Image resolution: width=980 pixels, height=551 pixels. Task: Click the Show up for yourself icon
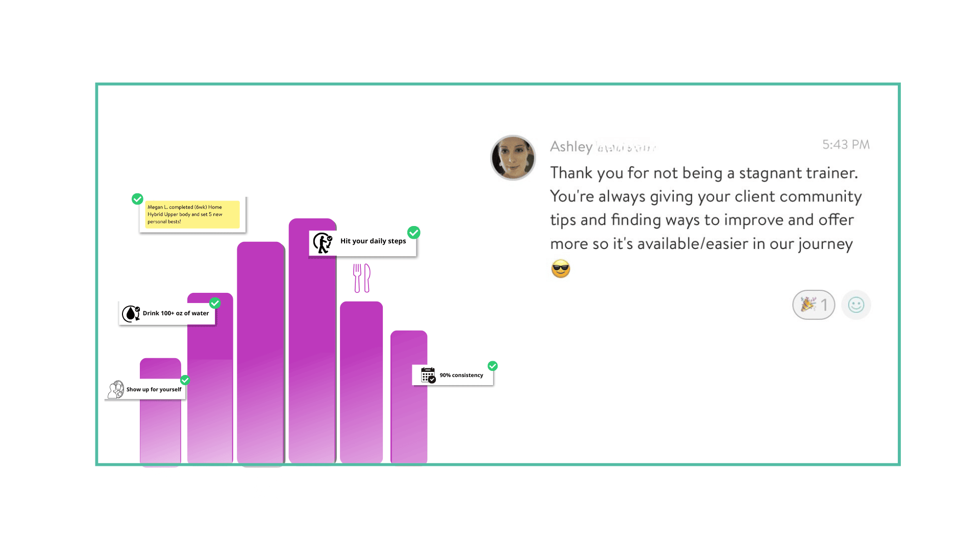click(x=116, y=389)
